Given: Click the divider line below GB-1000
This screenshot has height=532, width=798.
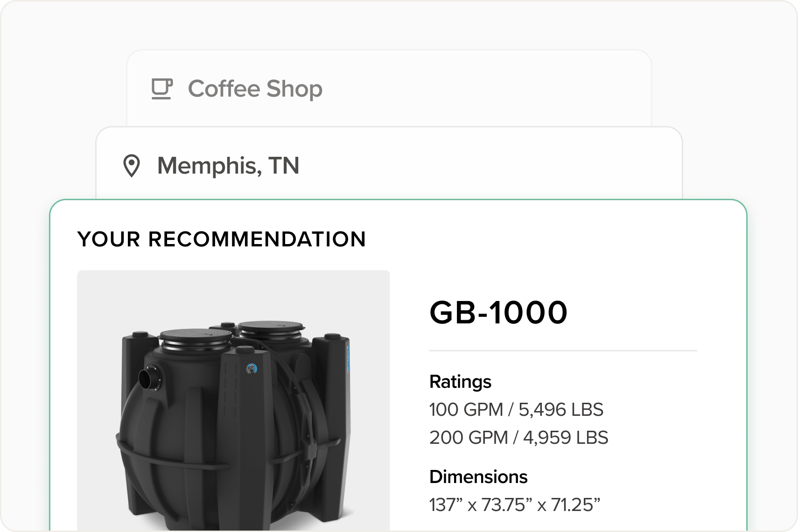Looking at the screenshot, I should pos(563,350).
